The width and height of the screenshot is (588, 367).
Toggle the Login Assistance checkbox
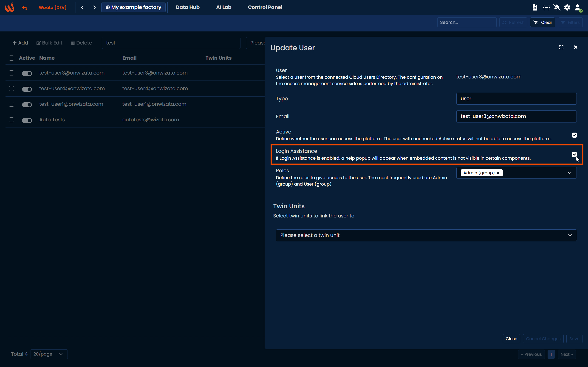coord(574,154)
